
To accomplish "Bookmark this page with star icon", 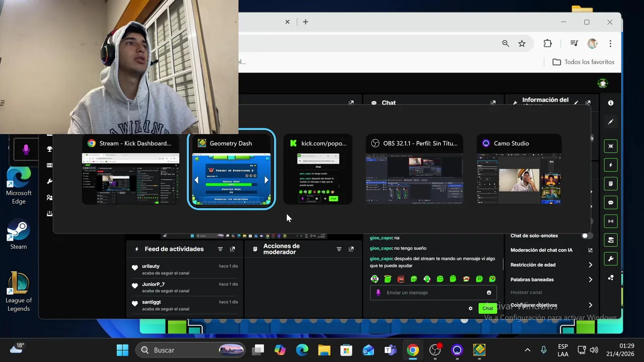I will pyautogui.click(x=522, y=44).
